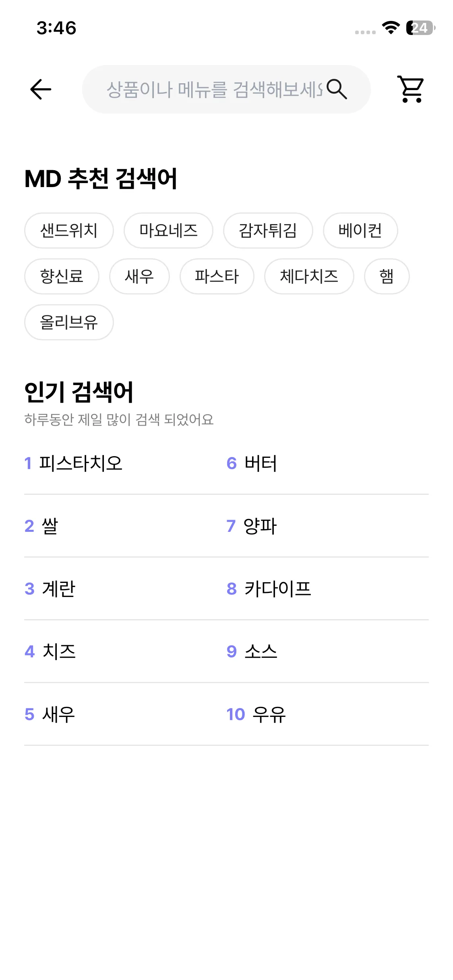Tap the back arrow icon
This screenshot has height=980, width=453.
click(x=41, y=89)
